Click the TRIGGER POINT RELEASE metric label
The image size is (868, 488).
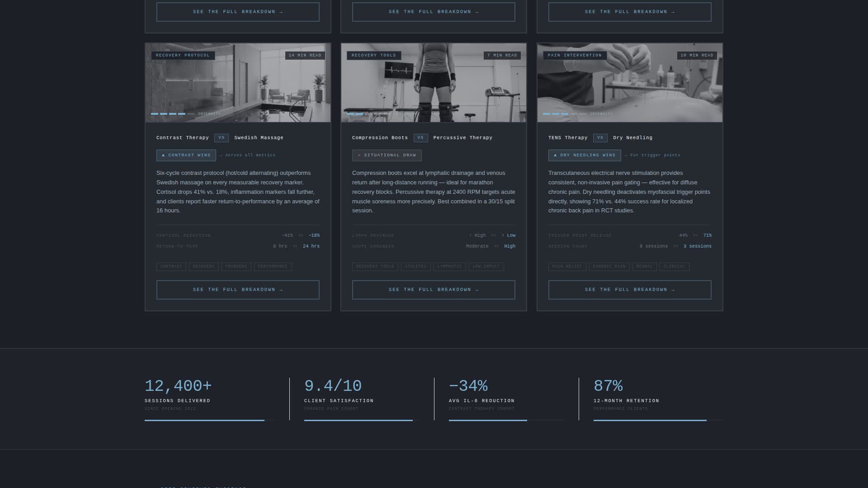580,236
